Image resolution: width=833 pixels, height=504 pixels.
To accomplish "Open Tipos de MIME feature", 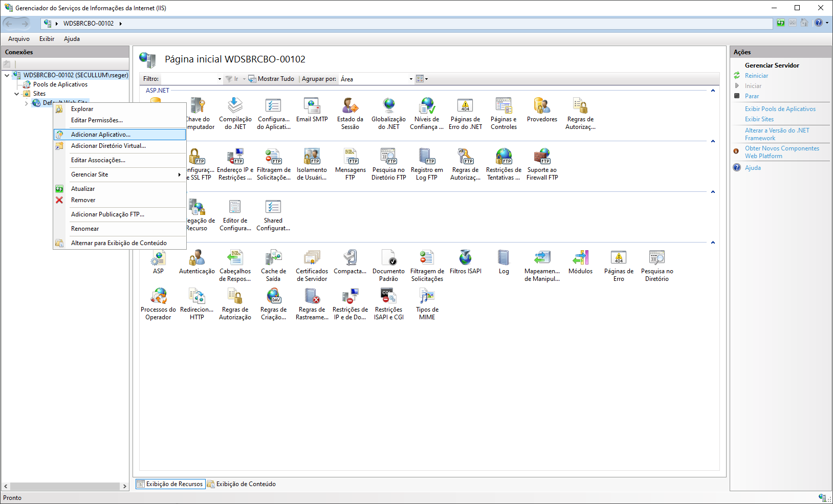I will (x=427, y=303).
